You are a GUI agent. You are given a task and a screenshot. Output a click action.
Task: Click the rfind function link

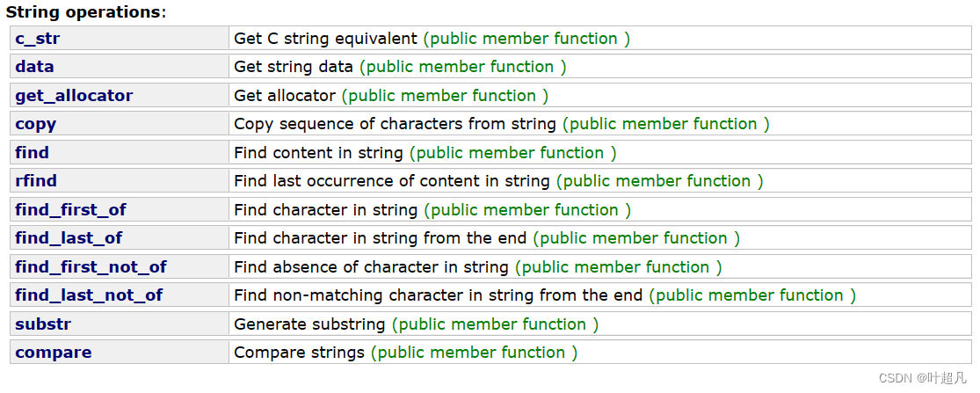[x=36, y=181]
